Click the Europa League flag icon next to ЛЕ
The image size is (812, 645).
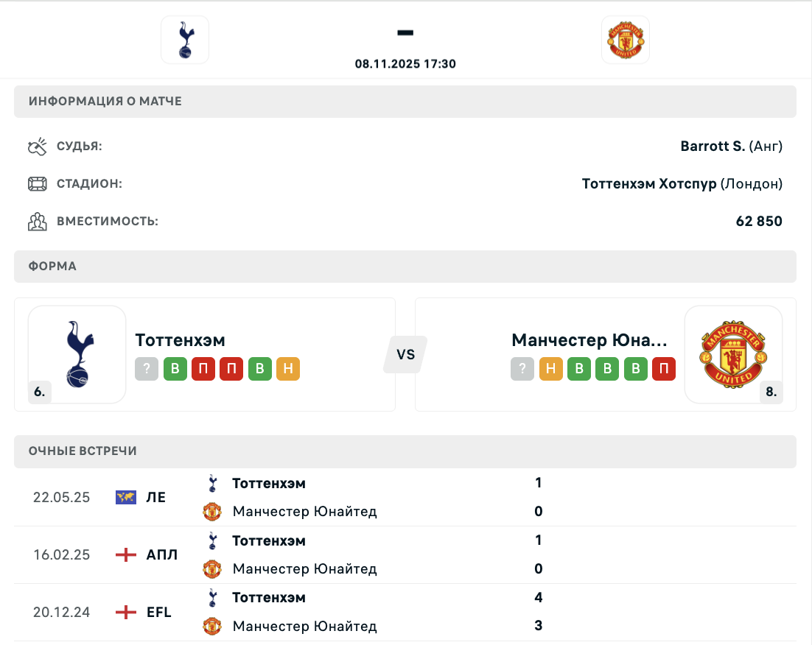click(126, 498)
